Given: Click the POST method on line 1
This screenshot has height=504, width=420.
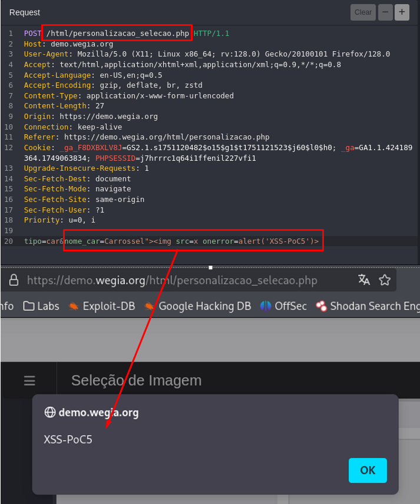Looking at the screenshot, I should tap(32, 34).
